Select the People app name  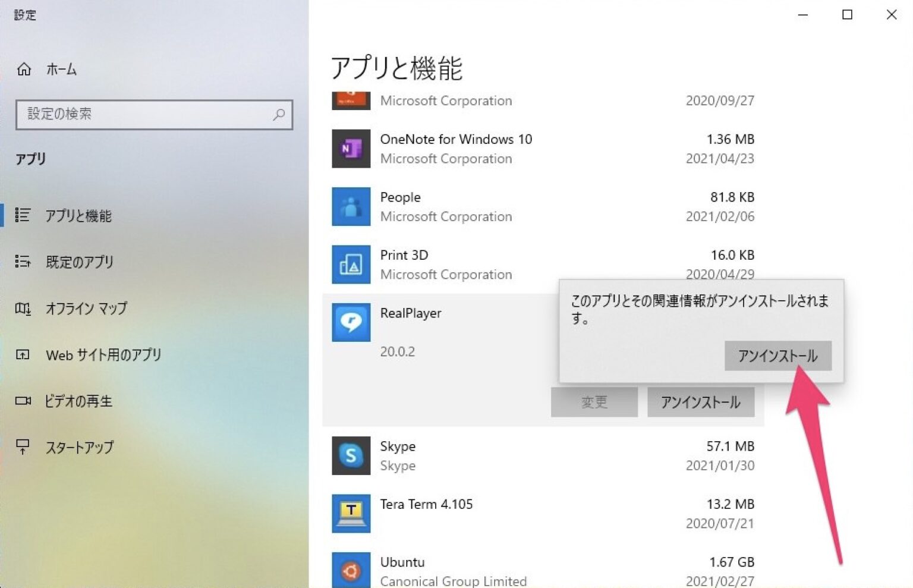click(x=400, y=197)
